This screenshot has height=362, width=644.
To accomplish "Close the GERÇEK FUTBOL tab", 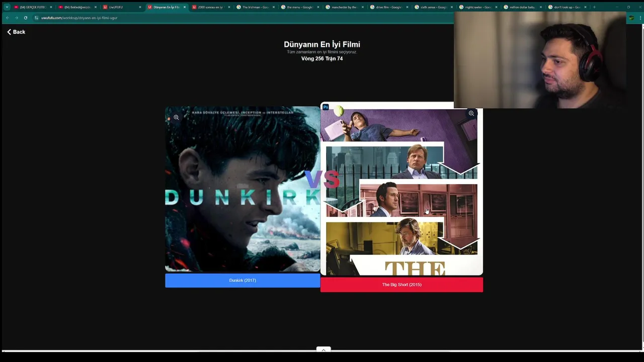I will coord(51,7).
